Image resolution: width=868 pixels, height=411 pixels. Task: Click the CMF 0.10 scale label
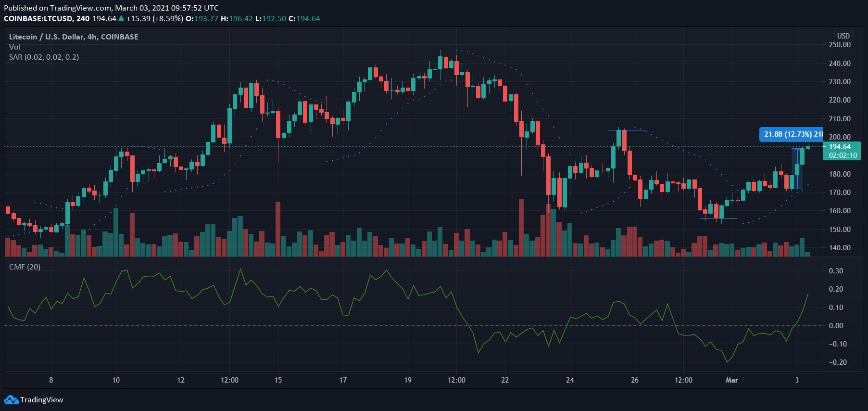pyautogui.click(x=836, y=307)
